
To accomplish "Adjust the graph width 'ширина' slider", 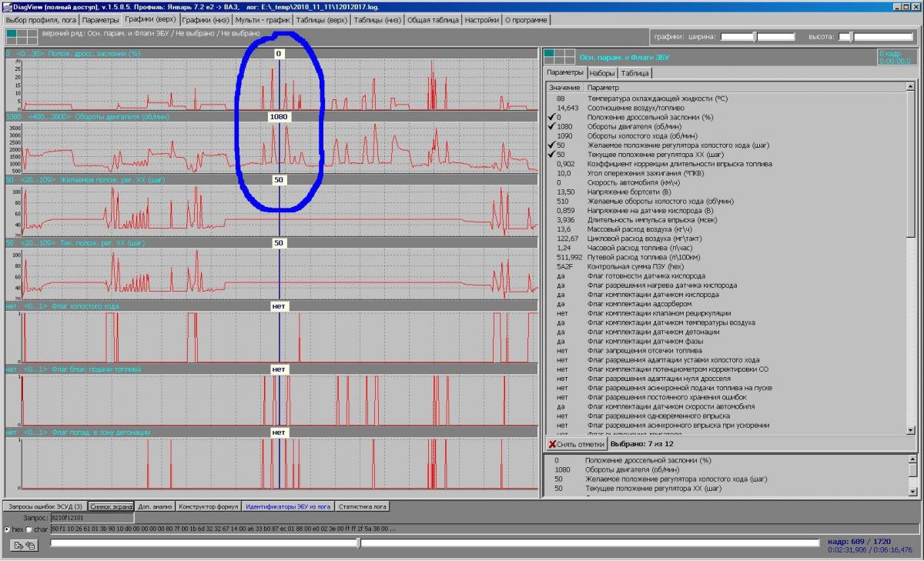I will 755,36.
